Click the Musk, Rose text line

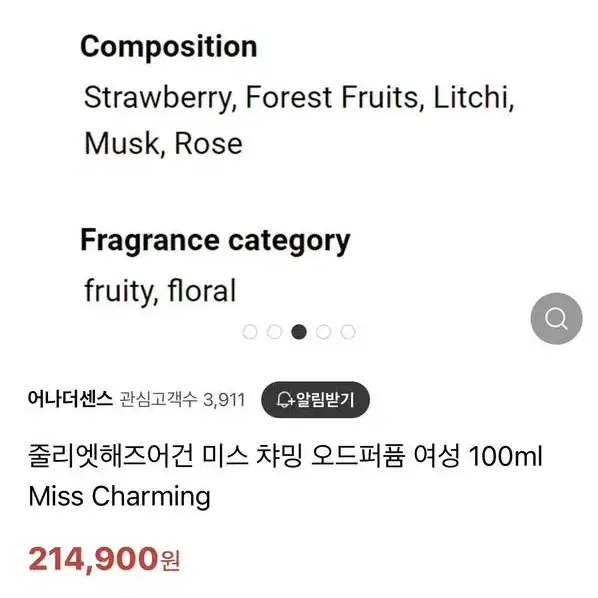pos(163,144)
